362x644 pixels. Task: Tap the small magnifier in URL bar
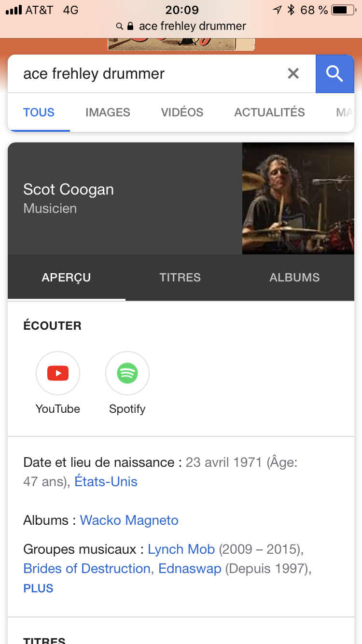click(x=120, y=27)
